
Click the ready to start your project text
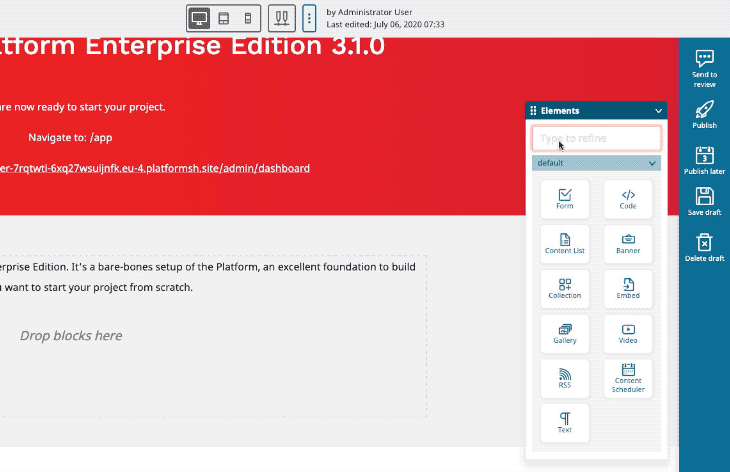82,107
